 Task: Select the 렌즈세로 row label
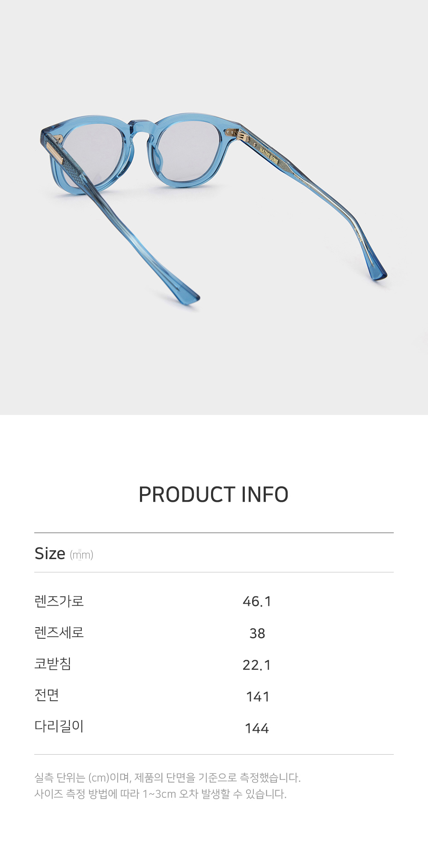pos(59,632)
